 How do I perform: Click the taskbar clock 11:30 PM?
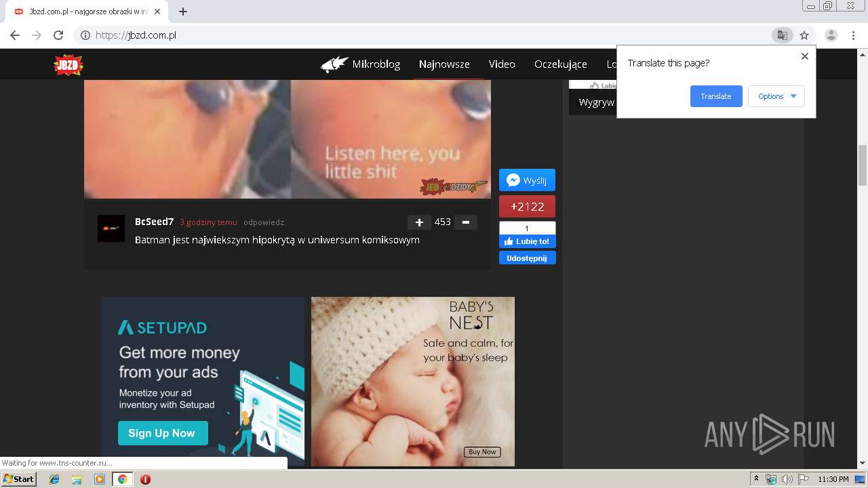click(833, 479)
